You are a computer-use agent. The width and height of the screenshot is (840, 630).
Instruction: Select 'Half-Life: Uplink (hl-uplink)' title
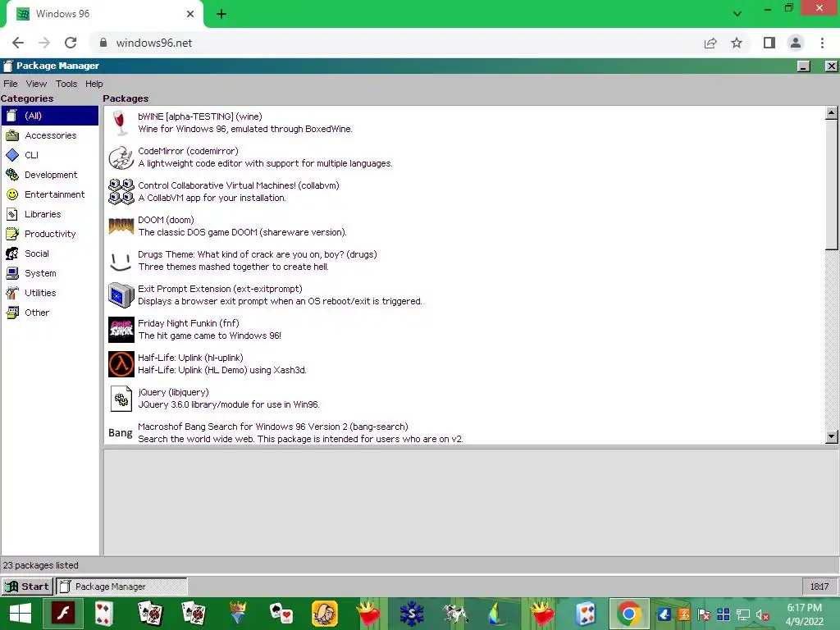(x=190, y=358)
